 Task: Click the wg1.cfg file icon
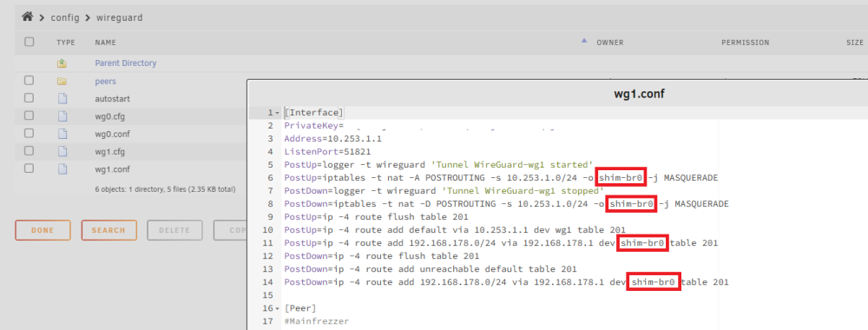click(x=62, y=151)
